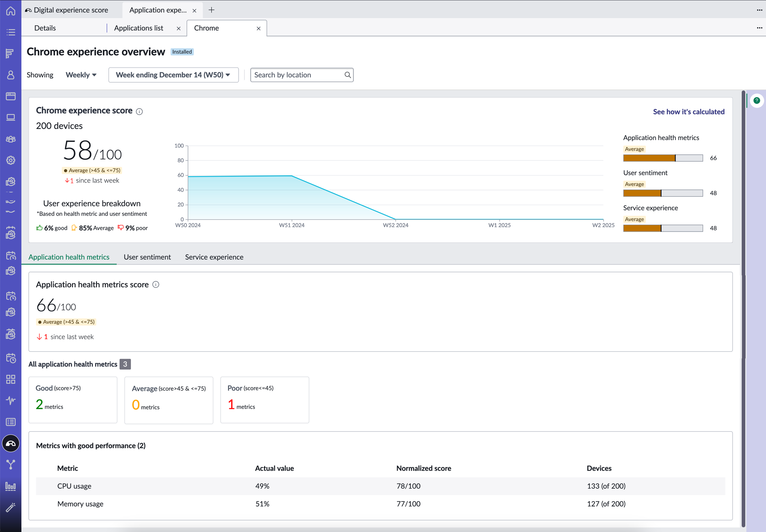Open the laptop devices icon in sidebar

[x=11, y=117]
